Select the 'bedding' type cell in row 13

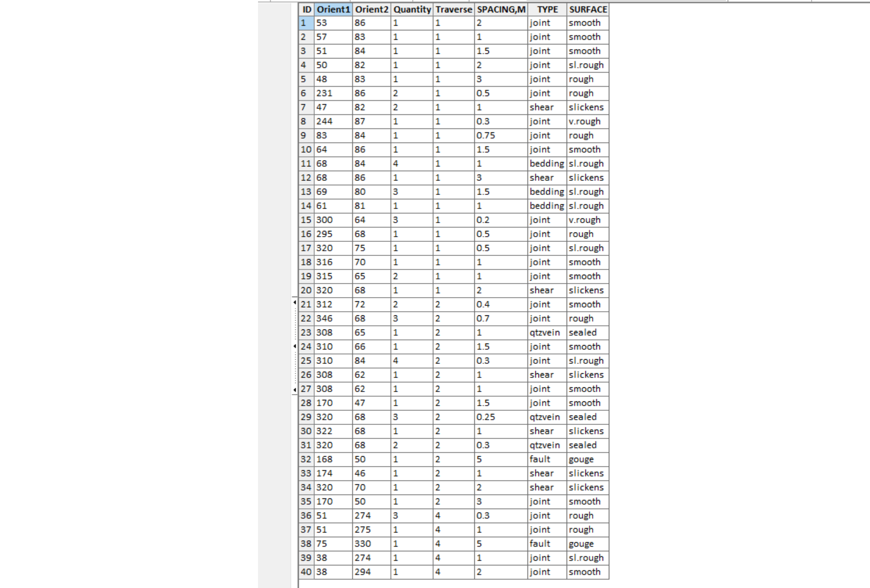(x=547, y=192)
